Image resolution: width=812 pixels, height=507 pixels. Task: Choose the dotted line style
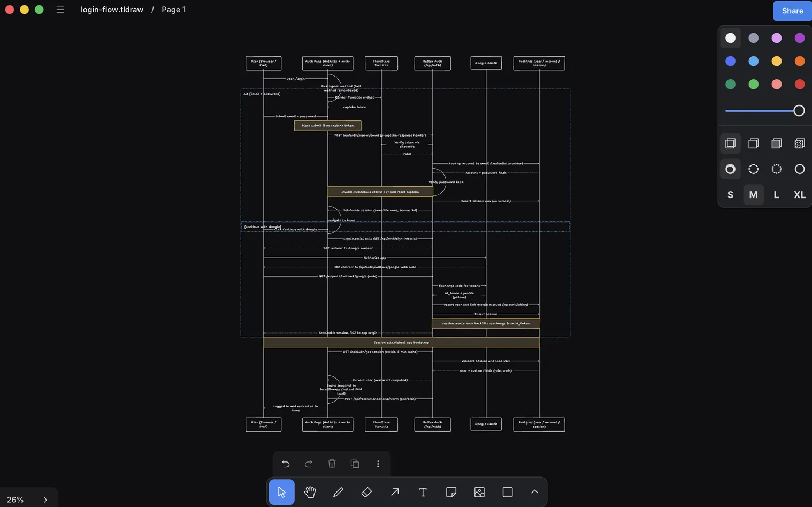[x=777, y=169]
